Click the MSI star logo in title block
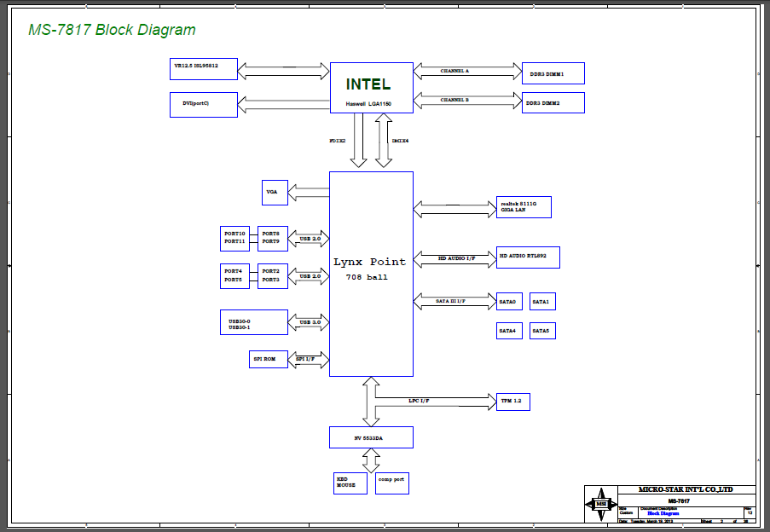This screenshot has height=532, width=770. coord(601,504)
